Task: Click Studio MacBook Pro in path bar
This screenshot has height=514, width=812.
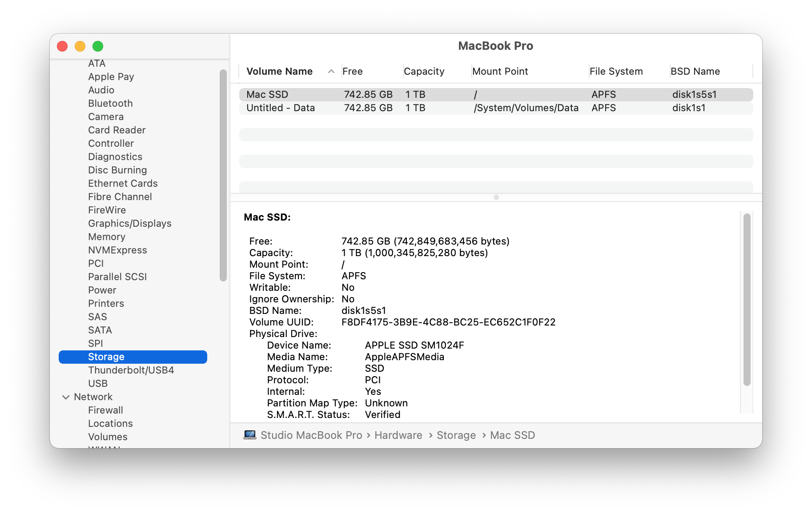Action: point(311,435)
